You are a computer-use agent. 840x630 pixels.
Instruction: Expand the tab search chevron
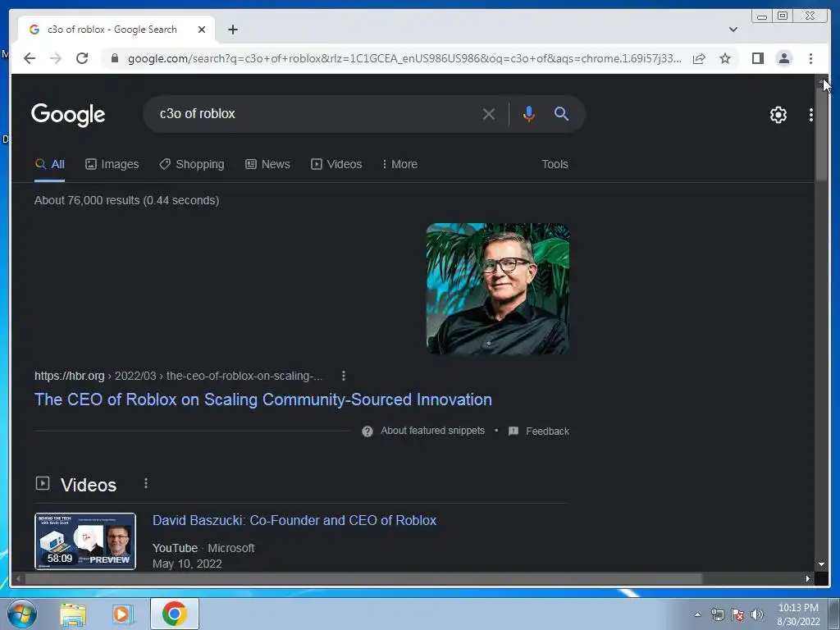click(x=733, y=30)
